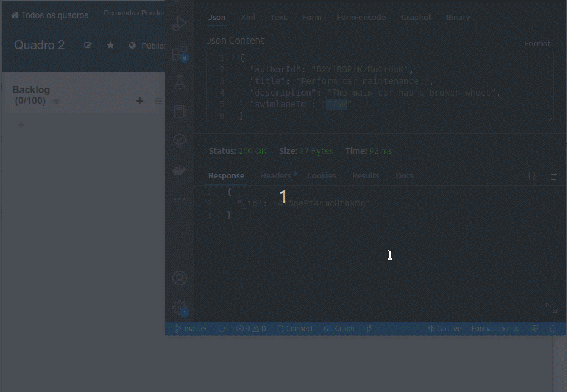Image resolution: width=567 pixels, height=392 pixels.
Task: Open the Response tab
Action: 226,175
